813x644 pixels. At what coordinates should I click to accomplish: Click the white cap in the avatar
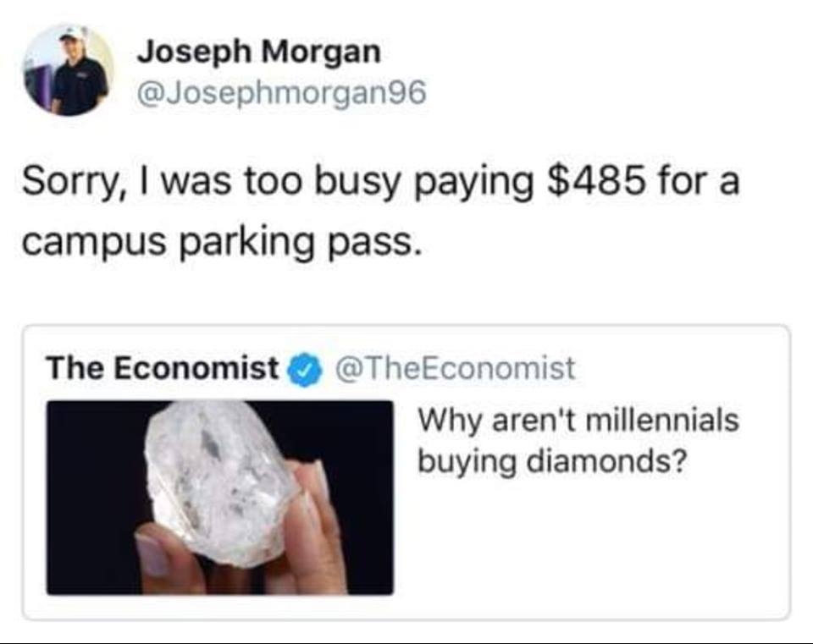[x=73, y=34]
